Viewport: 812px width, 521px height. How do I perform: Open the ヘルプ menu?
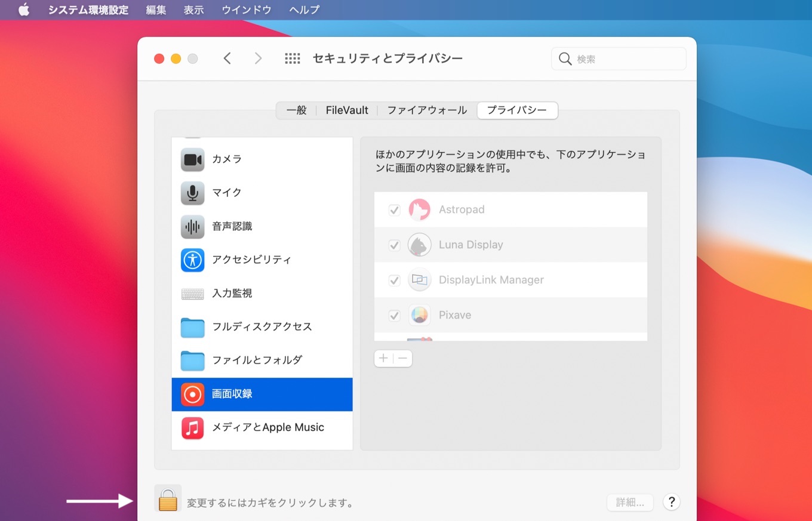point(304,10)
